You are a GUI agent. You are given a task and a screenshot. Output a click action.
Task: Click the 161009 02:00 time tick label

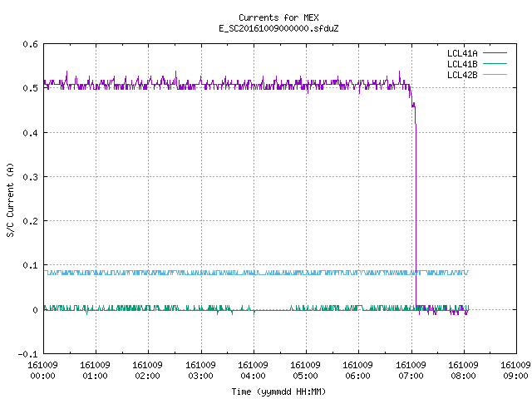[x=147, y=371]
